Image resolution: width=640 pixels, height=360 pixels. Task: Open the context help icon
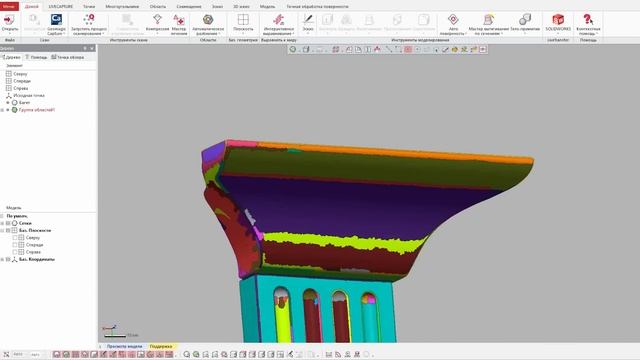click(x=588, y=20)
